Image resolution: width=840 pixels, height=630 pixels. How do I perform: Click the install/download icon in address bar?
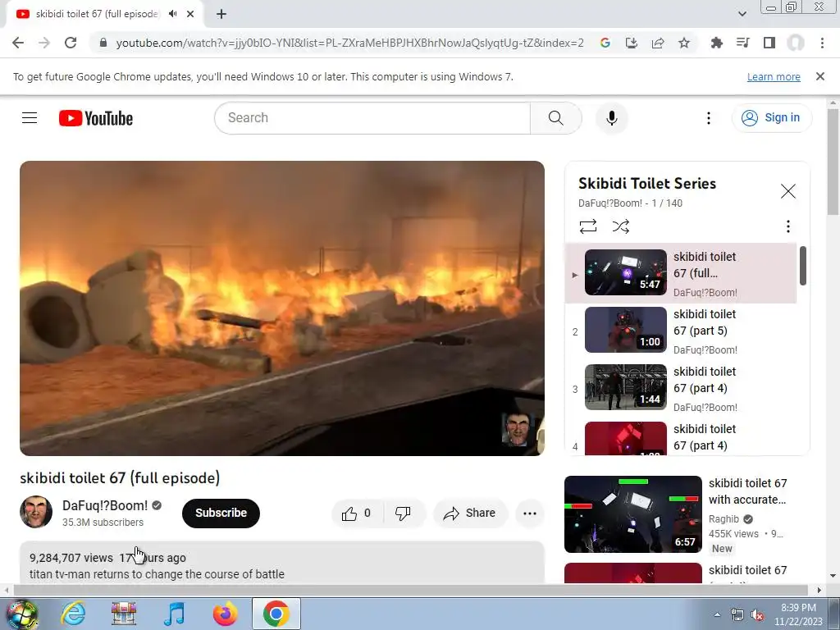[x=631, y=43]
